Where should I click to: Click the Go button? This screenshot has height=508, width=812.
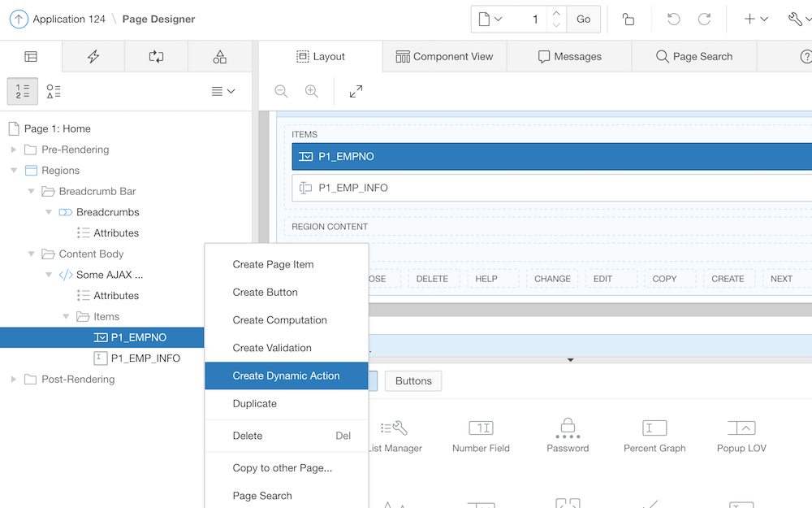pyautogui.click(x=584, y=20)
